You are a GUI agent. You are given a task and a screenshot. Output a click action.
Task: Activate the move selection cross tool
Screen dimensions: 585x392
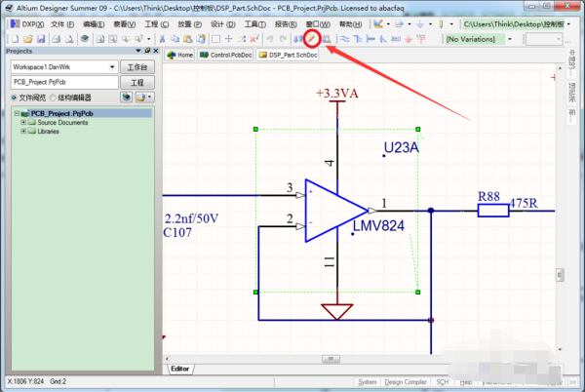point(229,39)
